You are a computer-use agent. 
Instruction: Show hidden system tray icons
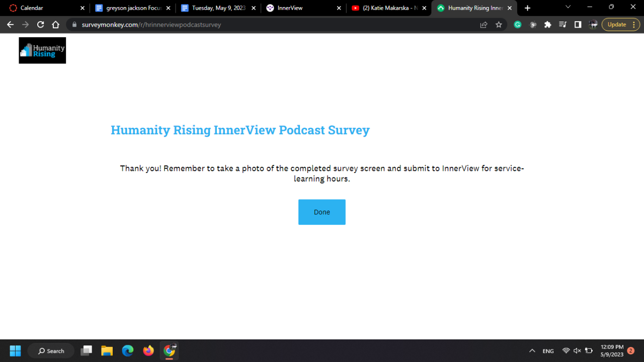point(532,351)
